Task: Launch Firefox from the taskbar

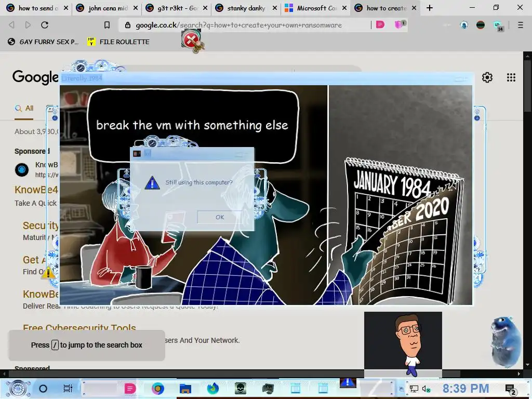Action: (213, 389)
